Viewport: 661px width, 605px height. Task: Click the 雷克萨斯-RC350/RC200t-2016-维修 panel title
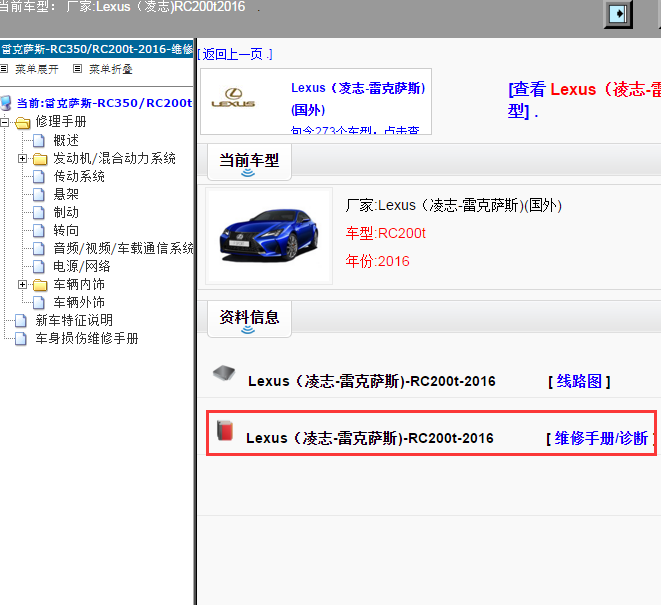[97, 49]
